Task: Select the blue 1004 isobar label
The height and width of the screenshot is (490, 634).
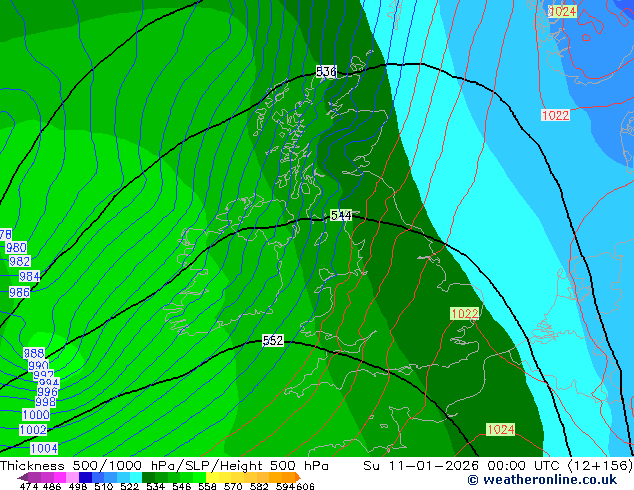Action: tap(44, 448)
